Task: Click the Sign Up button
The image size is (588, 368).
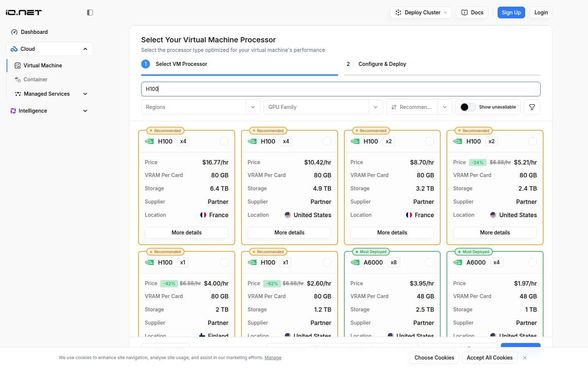Action: coord(511,13)
